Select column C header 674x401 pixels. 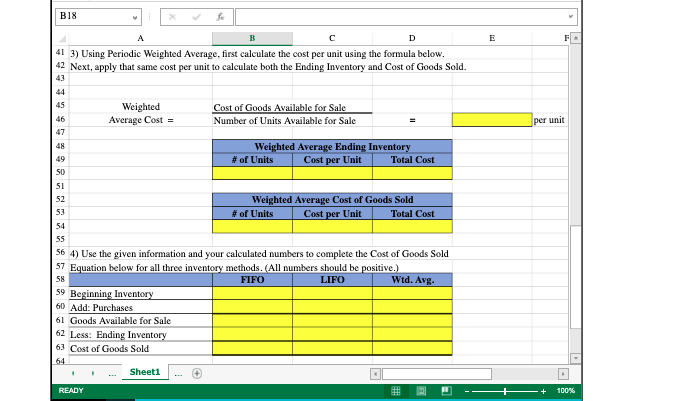332,38
